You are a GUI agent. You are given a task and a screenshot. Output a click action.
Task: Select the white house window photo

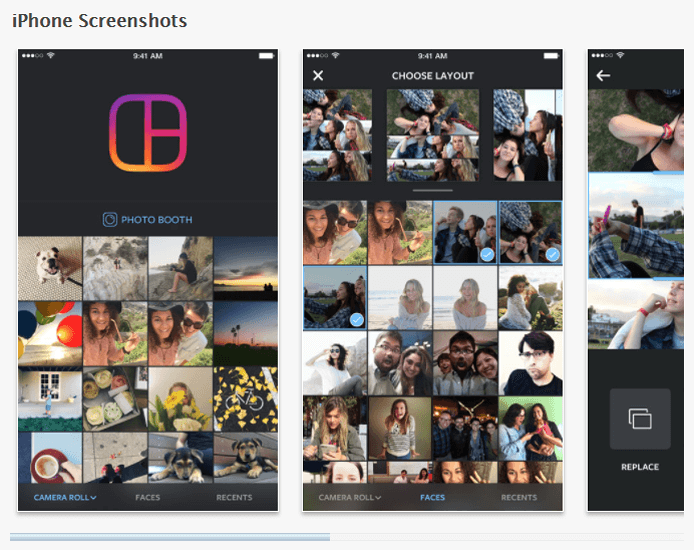[50, 399]
